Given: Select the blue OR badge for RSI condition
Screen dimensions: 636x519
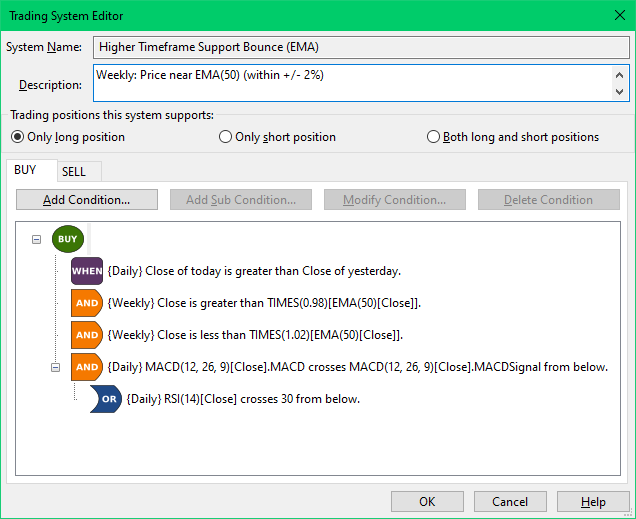Looking at the screenshot, I should (106, 399).
